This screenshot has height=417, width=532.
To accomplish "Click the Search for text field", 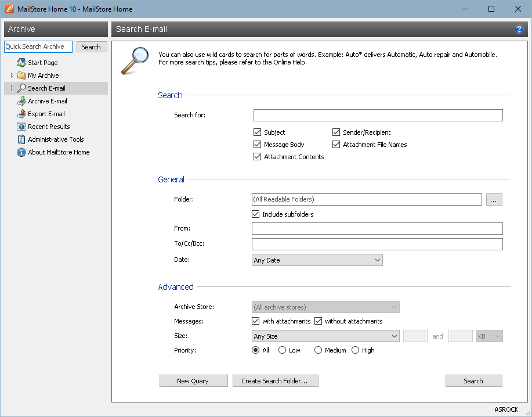I will tap(378, 115).
